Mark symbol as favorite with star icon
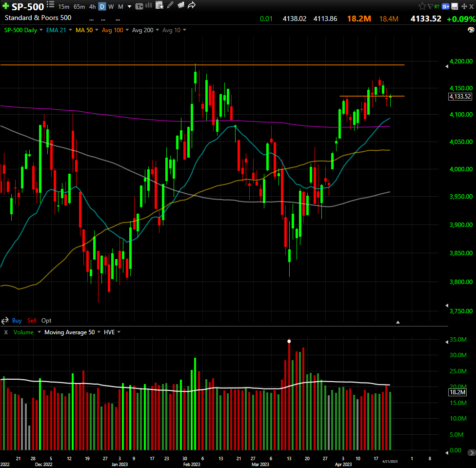The height and width of the screenshot is (468, 476). (422, 6)
